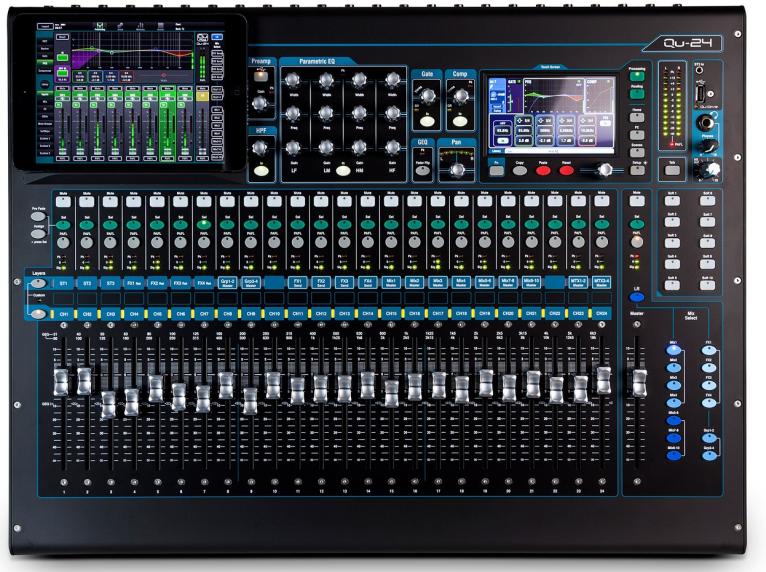Click the CH9 channel fader cap
Screen dimensions: 766x572
[250, 401]
